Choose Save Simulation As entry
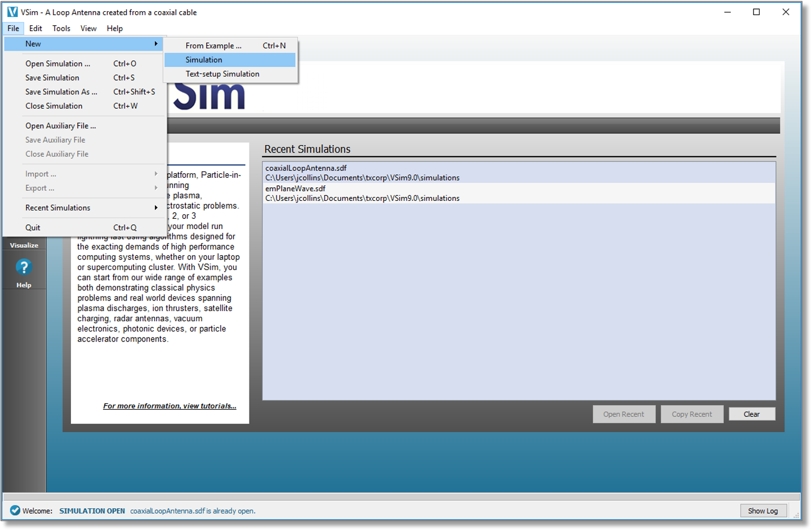The width and height of the screenshot is (812, 530). click(84, 92)
